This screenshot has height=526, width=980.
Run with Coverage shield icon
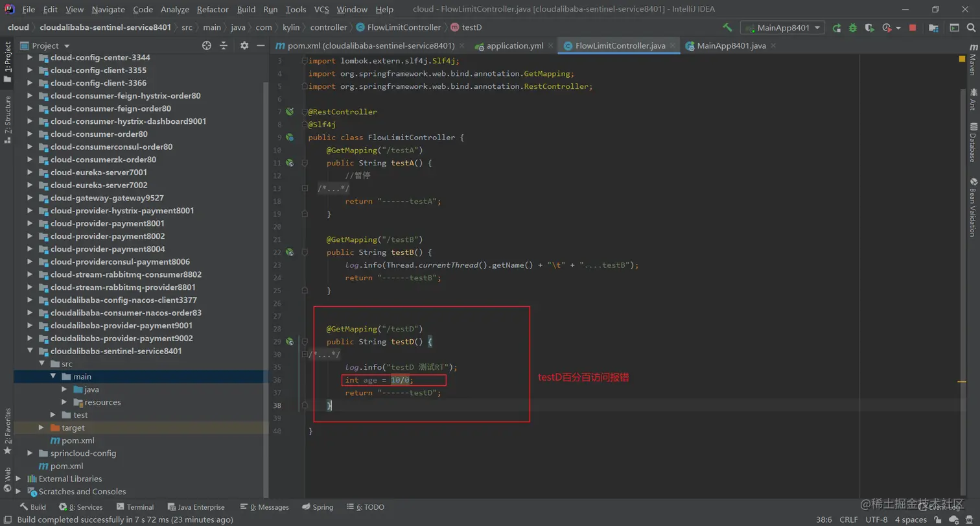click(x=870, y=28)
